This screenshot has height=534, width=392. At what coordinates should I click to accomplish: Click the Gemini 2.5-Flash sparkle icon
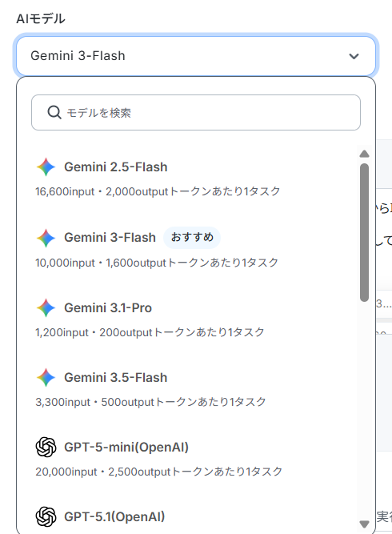46,167
